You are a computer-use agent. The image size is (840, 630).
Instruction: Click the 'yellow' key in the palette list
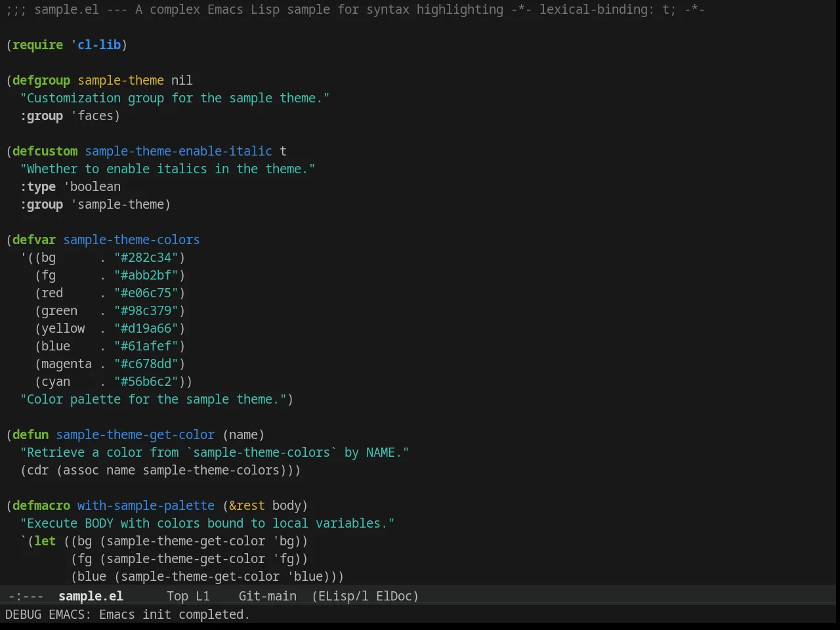click(x=63, y=328)
